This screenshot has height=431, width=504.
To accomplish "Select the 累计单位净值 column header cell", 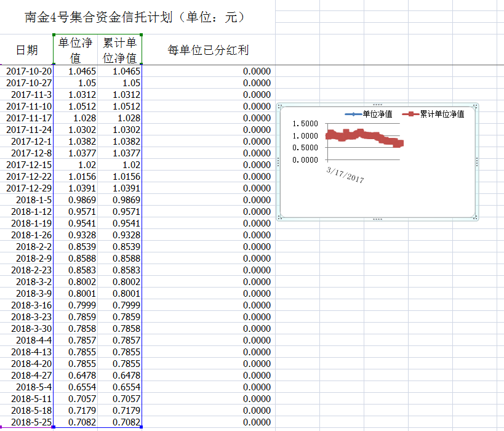I will coord(119,50).
